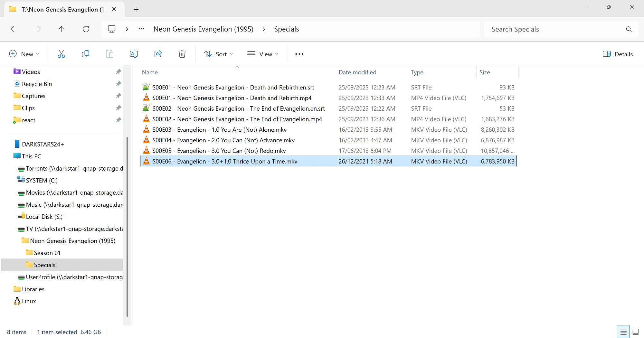Click the Cut scissors icon
644x338 pixels.
61,54
